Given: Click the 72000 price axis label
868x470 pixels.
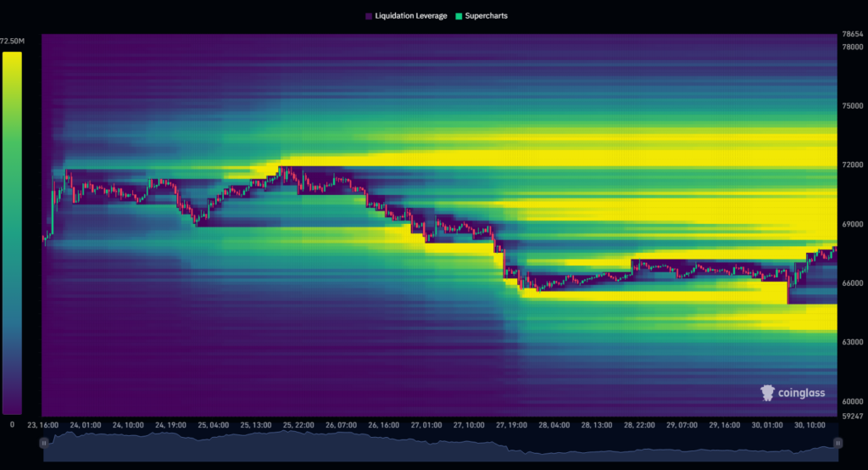Looking at the screenshot, I should click(x=852, y=165).
